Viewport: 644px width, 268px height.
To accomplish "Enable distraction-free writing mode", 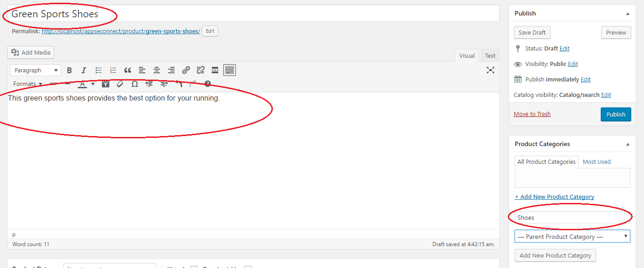I will click(491, 70).
